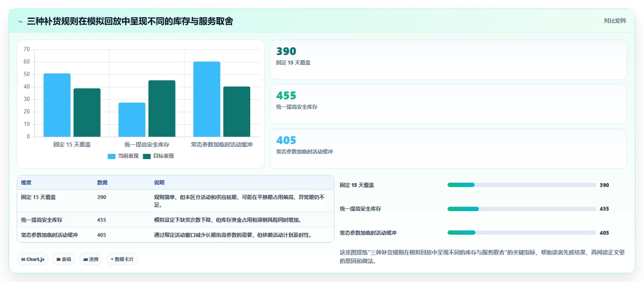Click the x-axis label 常态参数加临时活动缓冲

coord(222,145)
